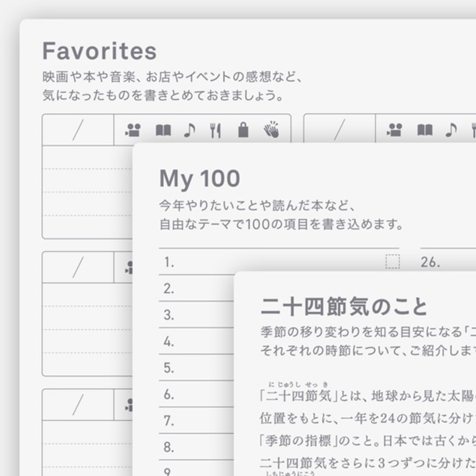Image resolution: width=476 pixels, height=476 pixels.
Task: Click the Favorites page heading
Action: 100,51
